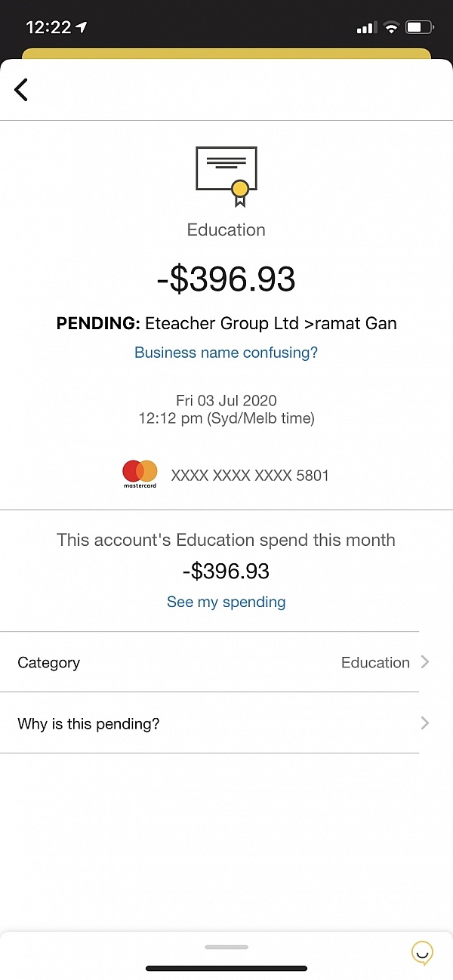Open the 'Why is this pending?' row
453x980 pixels.
pos(210,723)
